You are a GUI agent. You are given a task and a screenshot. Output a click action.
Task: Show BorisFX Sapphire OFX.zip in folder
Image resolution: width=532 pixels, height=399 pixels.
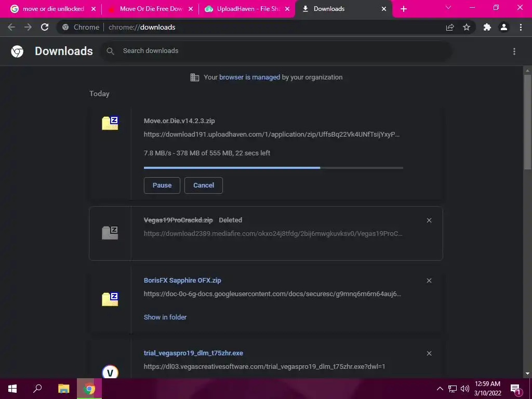pos(165,317)
